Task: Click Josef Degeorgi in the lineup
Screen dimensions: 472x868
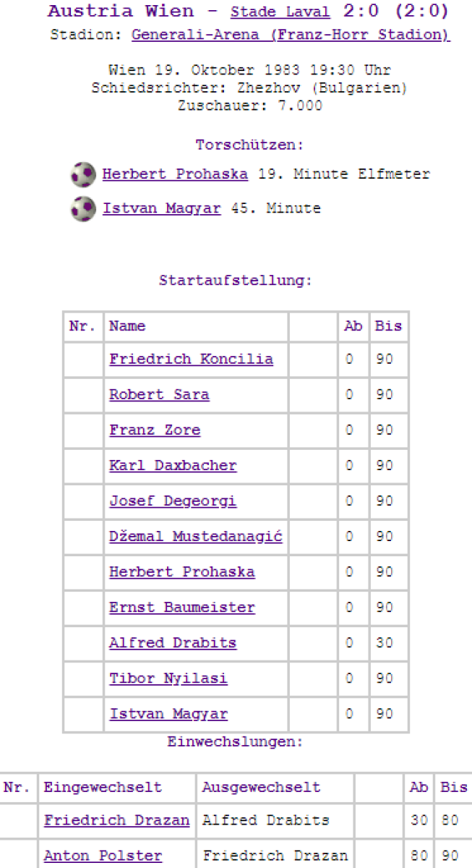Action: tap(173, 501)
